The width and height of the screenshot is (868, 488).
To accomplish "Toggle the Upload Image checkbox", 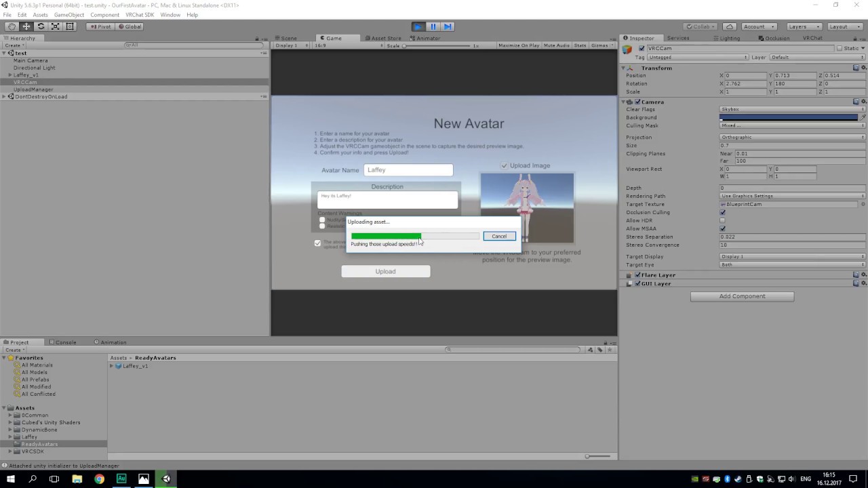I will [504, 165].
